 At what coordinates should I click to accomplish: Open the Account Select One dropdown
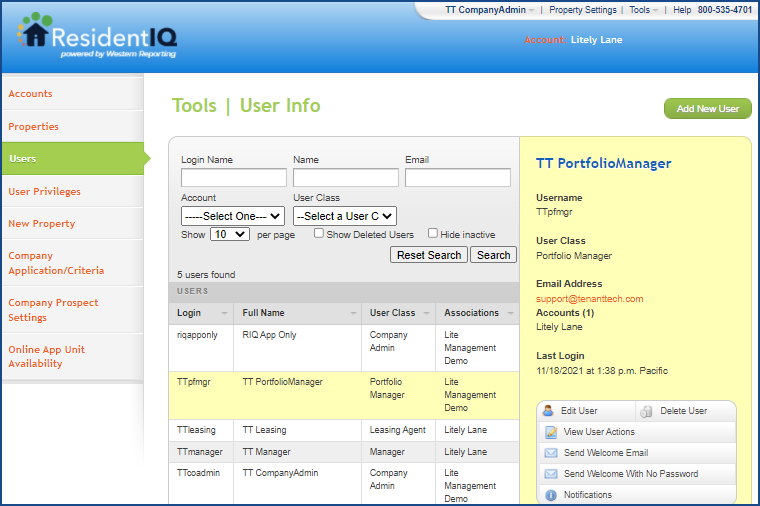(233, 216)
